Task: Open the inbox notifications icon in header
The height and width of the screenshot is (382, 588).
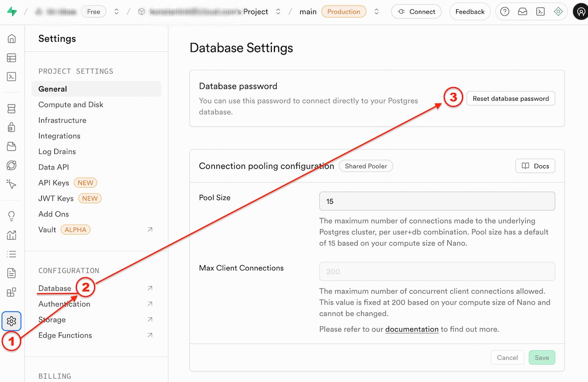Action: [x=522, y=11]
